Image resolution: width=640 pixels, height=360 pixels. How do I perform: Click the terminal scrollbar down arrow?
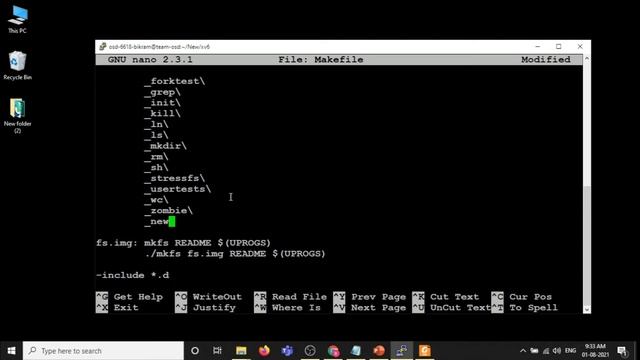[587, 309]
